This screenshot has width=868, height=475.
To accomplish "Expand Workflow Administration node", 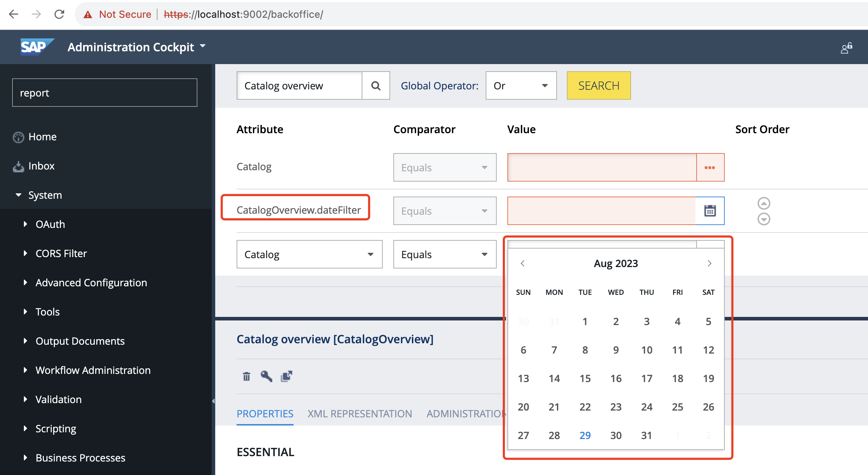I will [x=25, y=370].
